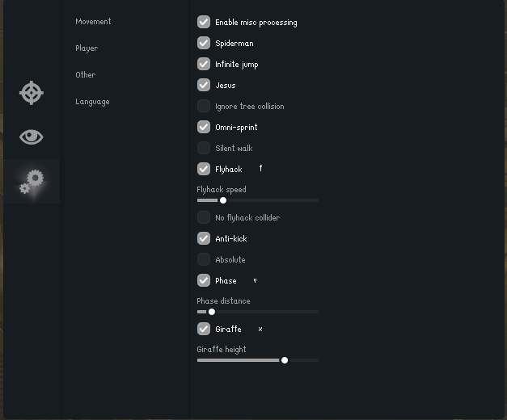Uncheck the Spiderman option
Screen dimensions: 507x420
[x=204, y=43]
